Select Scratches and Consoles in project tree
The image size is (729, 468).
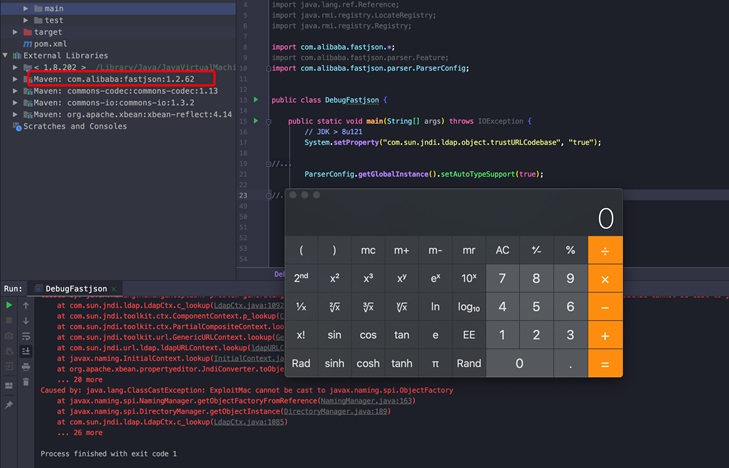[x=74, y=126]
